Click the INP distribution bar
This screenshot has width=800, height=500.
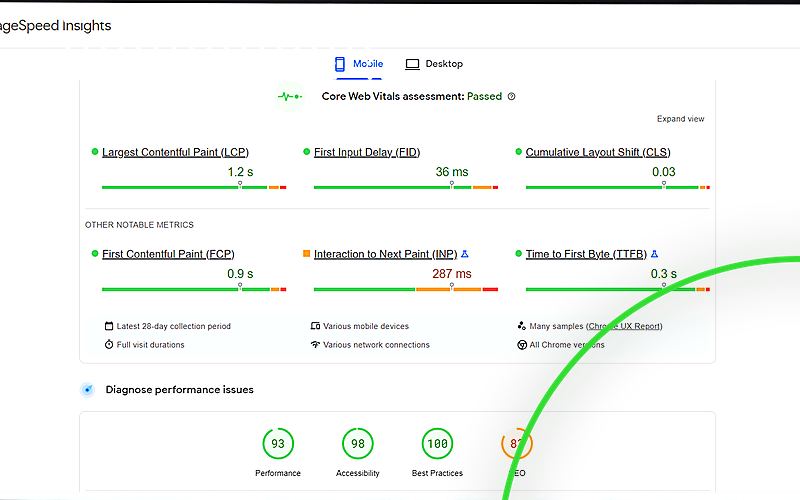[x=406, y=289]
